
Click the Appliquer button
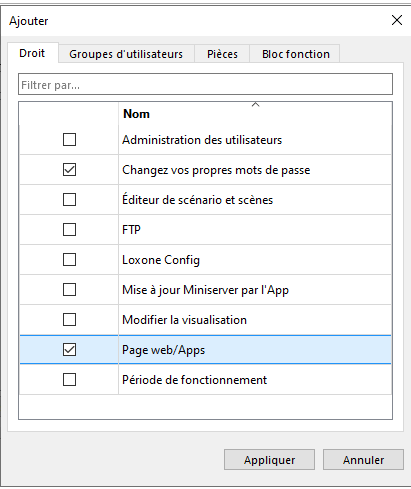pos(269,460)
